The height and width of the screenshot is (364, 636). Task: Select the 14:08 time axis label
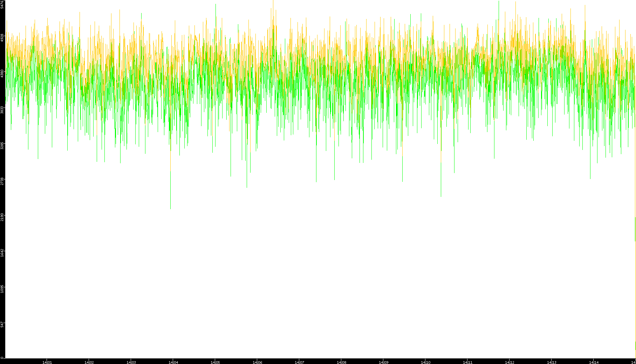[341, 362]
